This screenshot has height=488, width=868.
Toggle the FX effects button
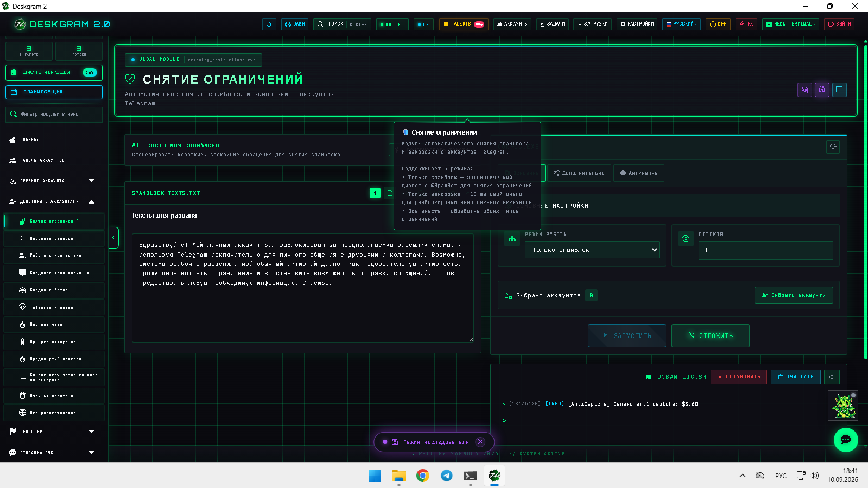[746, 24]
